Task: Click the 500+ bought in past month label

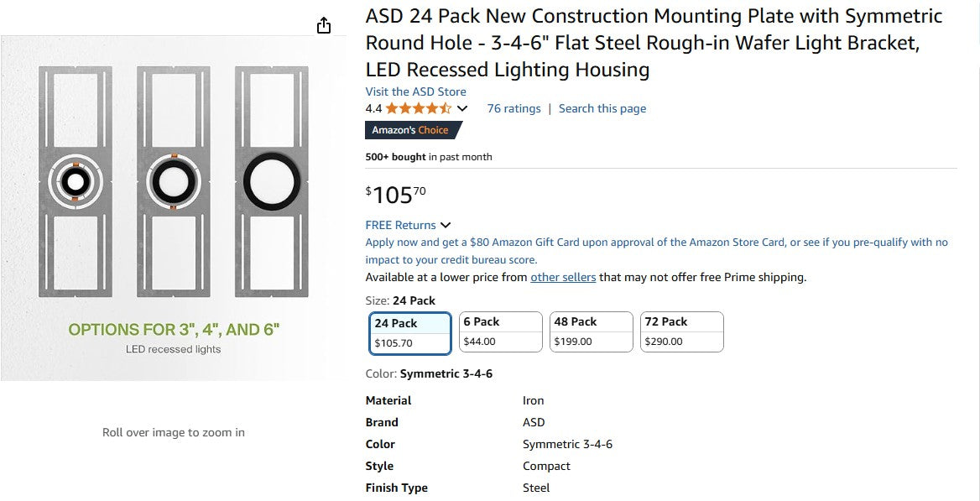Action: (430, 157)
